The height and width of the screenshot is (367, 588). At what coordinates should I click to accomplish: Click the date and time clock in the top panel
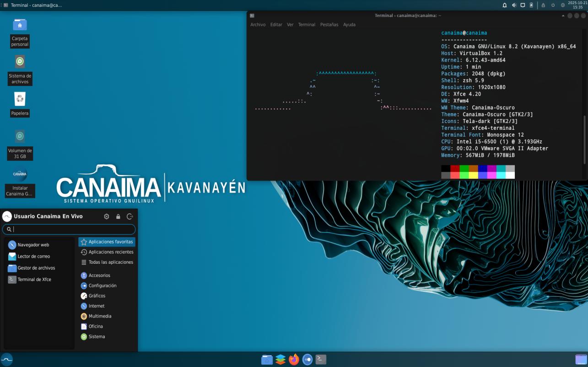pos(577,5)
